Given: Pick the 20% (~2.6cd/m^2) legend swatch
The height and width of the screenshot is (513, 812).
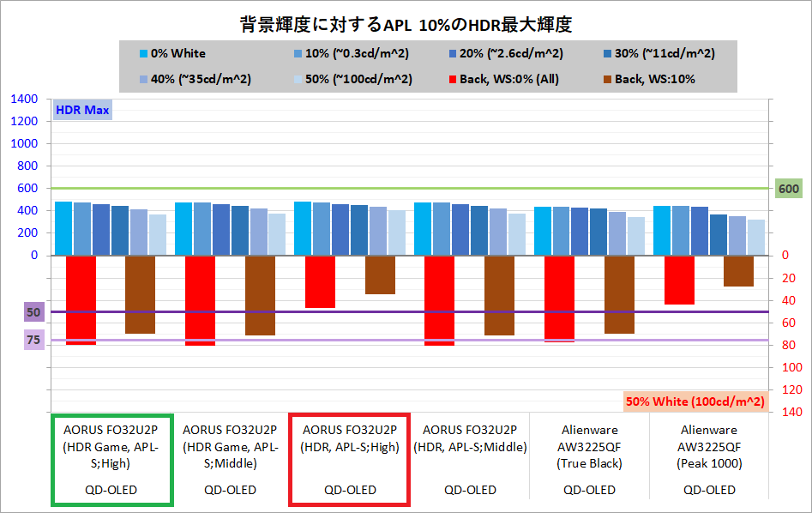Looking at the screenshot, I should 453,53.
